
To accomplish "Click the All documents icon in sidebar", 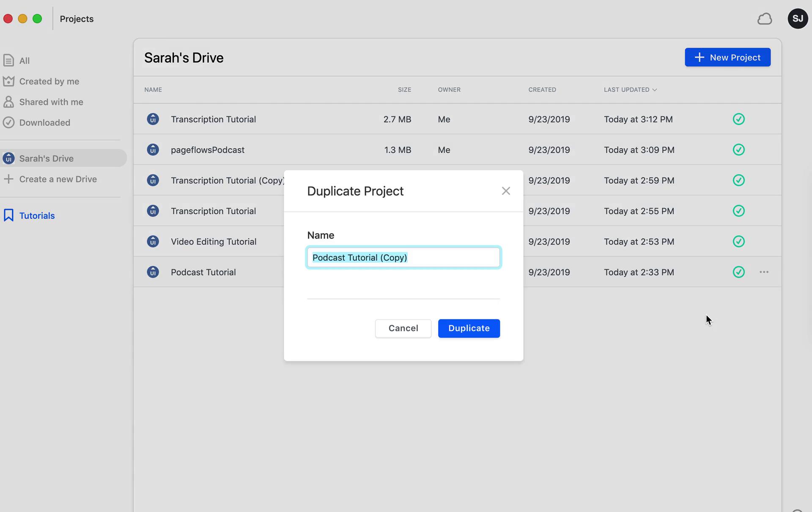I will tap(8, 61).
